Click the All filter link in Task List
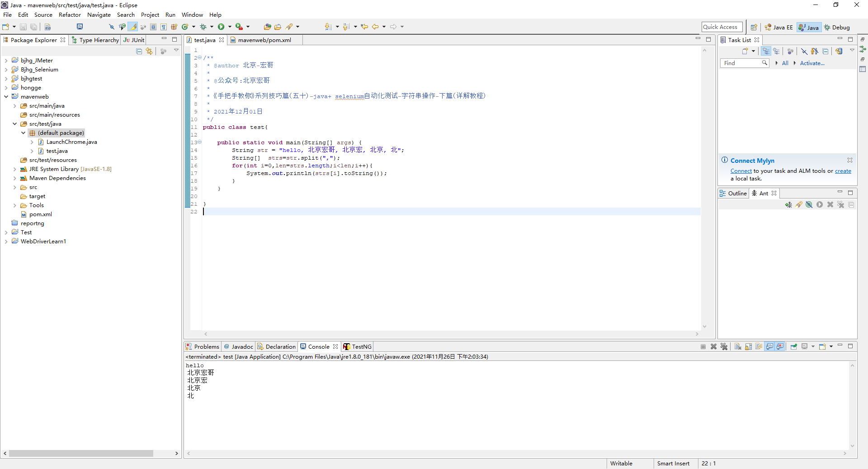The width and height of the screenshot is (868, 469). click(x=785, y=63)
